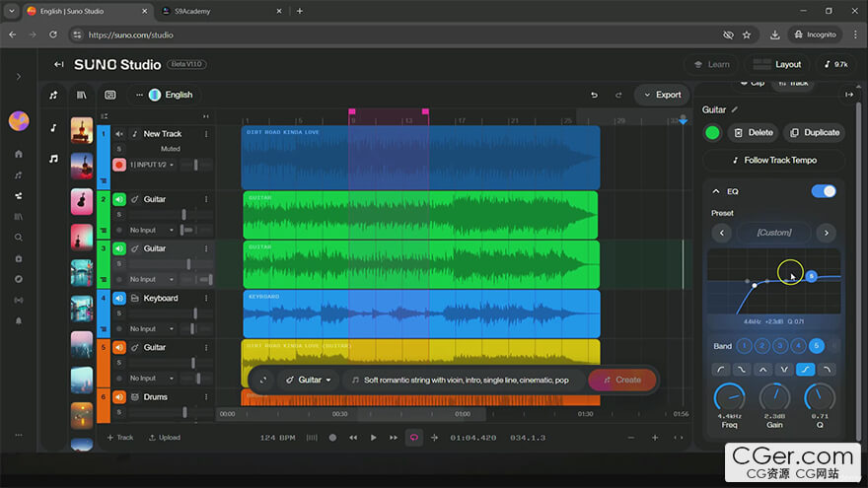Open the Guitar instrument dropdown in prompt bar
Viewport: 868px width, 488px height.
309,381
